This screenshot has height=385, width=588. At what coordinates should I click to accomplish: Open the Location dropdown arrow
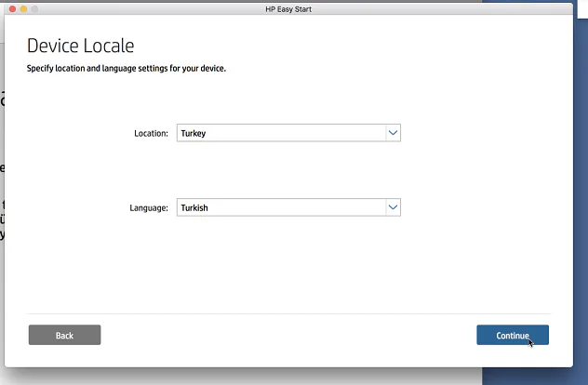pos(393,133)
